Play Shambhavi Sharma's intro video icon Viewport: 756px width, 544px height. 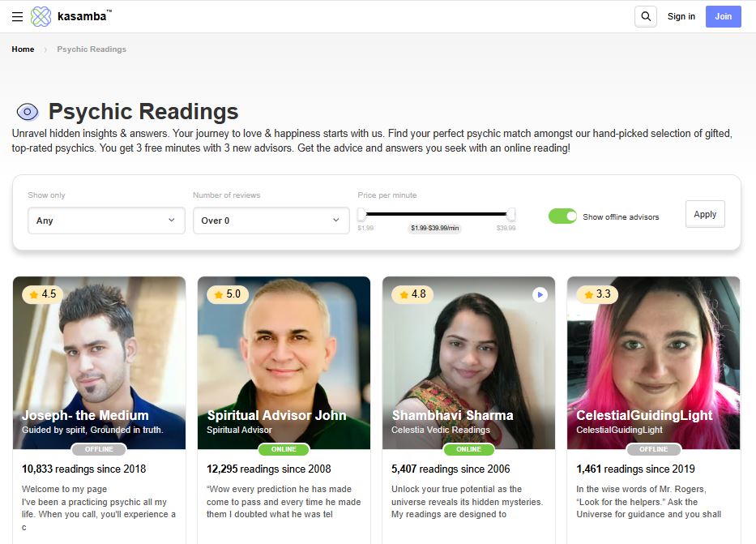click(540, 294)
